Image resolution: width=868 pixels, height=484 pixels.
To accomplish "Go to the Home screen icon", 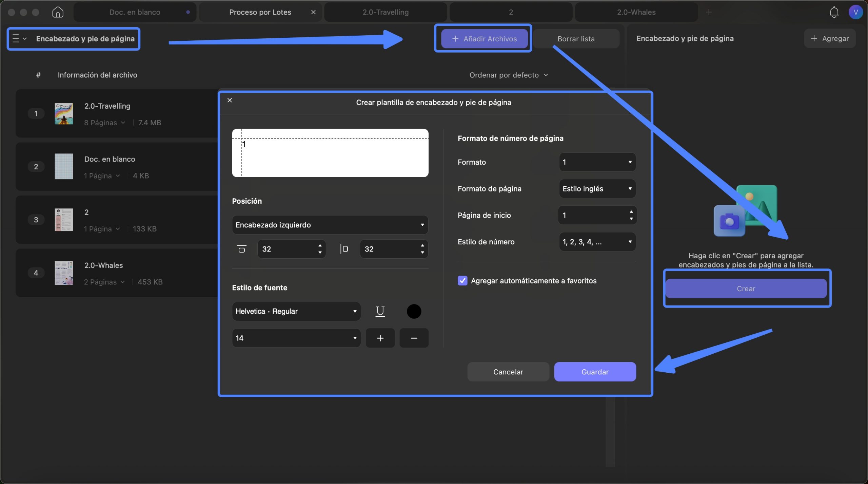I will 58,12.
